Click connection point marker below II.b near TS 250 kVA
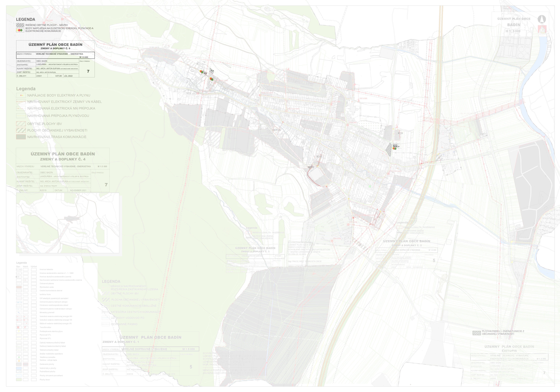The width and height of the screenshot is (560, 392). 211,79
